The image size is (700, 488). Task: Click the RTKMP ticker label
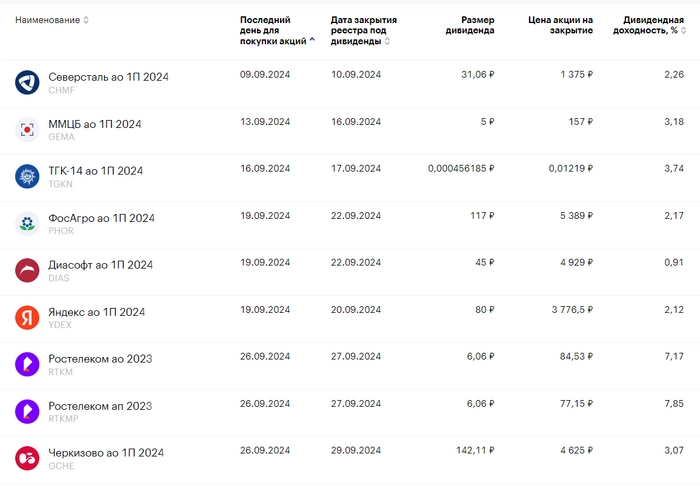(63, 419)
